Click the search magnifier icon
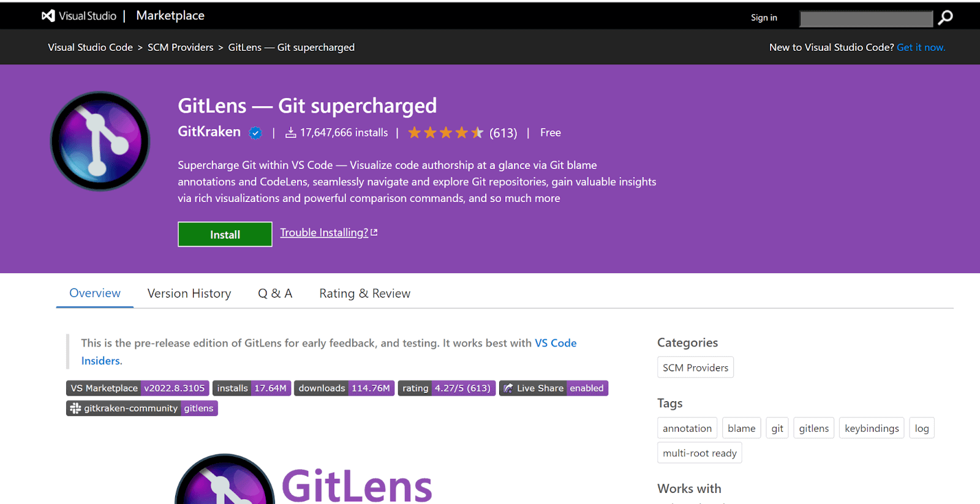Viewport: 980px width, 504px height. click(x=946, y=18)
